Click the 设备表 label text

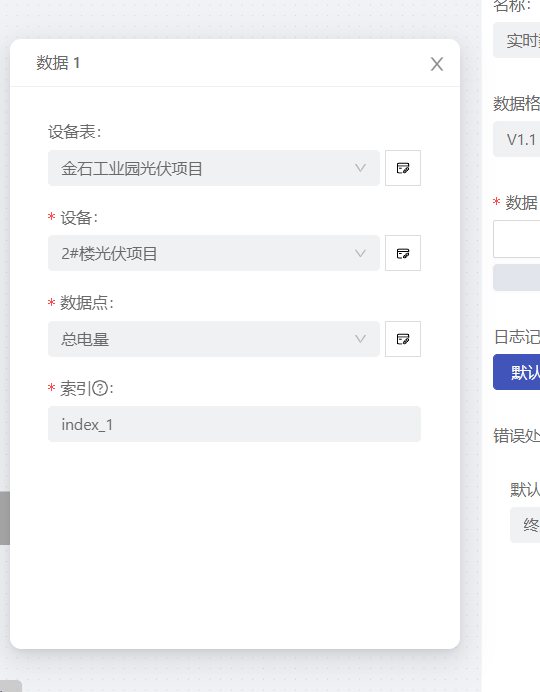[x=75, y=132]
